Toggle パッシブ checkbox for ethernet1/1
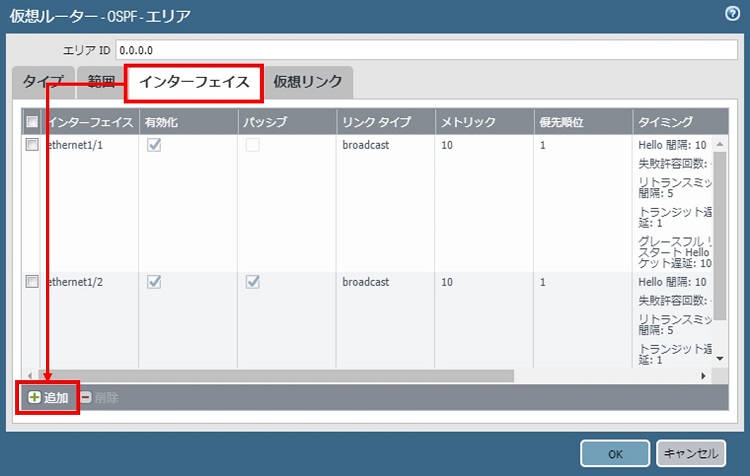The image size is (750, 476). click(x=252, y=145)
